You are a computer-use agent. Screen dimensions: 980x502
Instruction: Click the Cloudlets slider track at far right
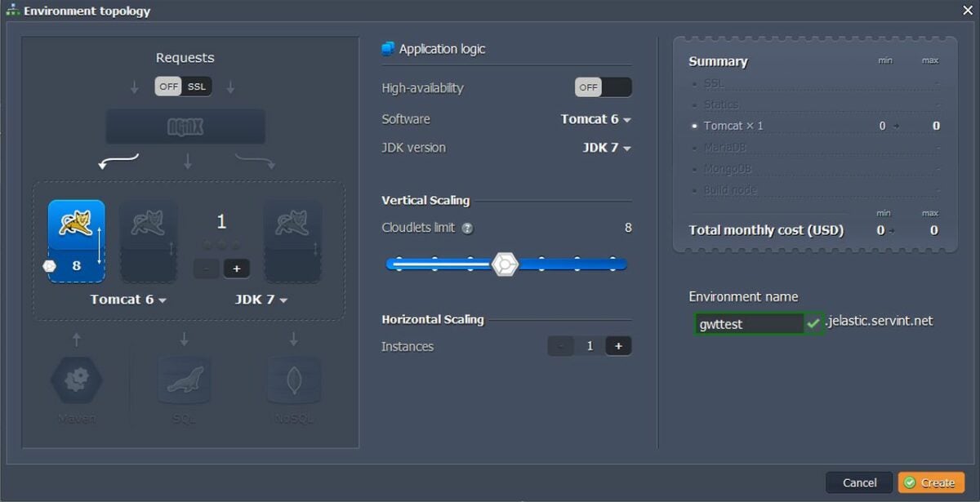pos(614,264)
